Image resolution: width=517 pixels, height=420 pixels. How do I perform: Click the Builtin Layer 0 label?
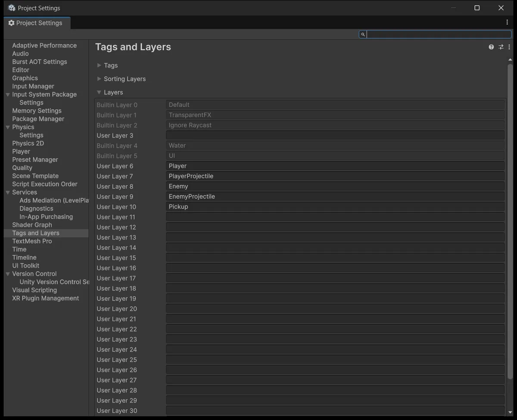117,105
